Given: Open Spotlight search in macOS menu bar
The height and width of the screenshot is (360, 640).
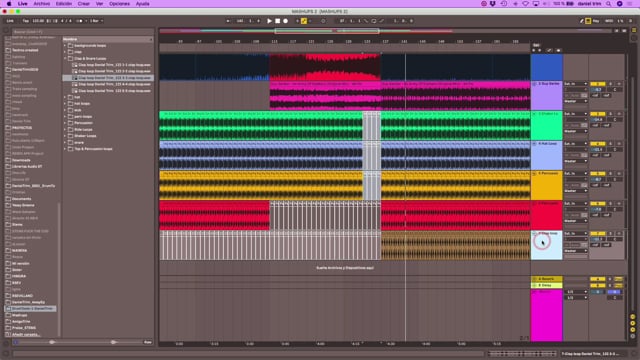Looking at the screenshot, I should tap(608, 4).
